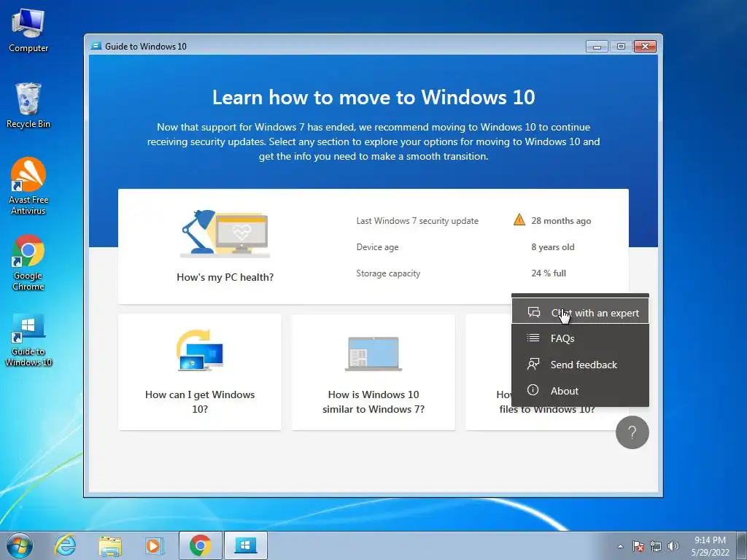Close the Guide to Windows 10 window
Viewport: 747px width, 560px height.
[645, 46]
